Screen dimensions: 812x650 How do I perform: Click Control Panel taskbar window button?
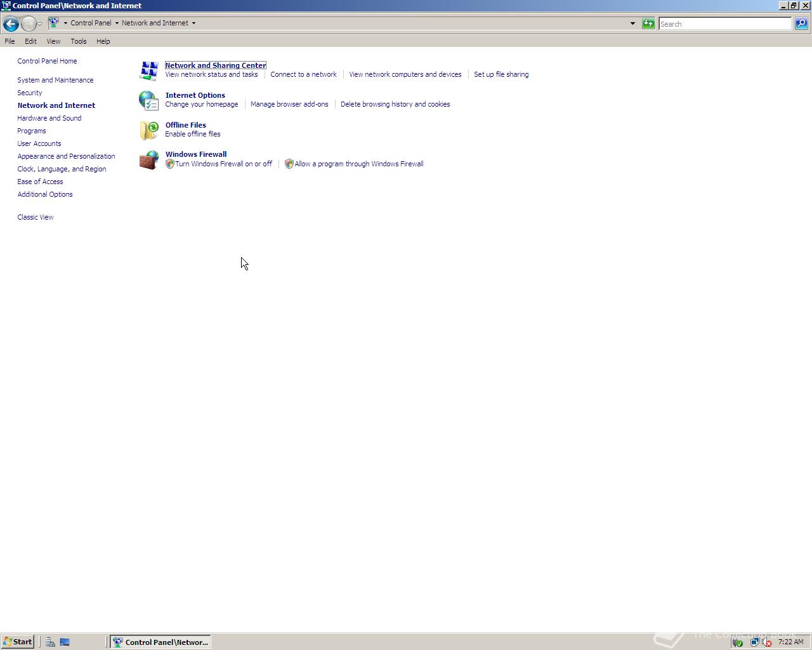(160, 642)
